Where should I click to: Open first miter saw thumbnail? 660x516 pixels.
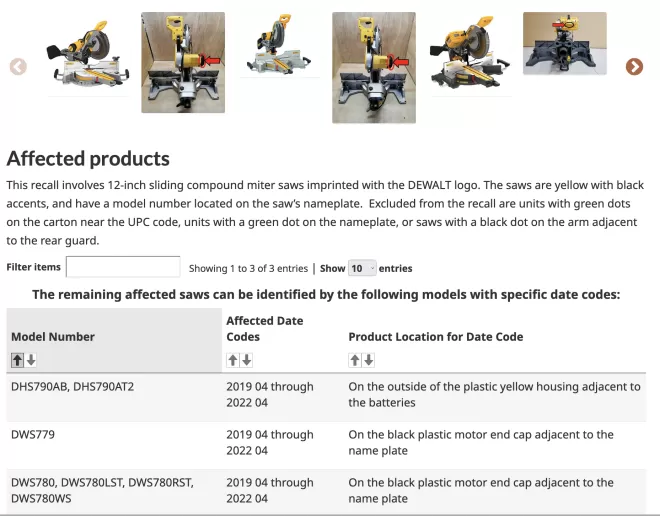pyautogui.click(x=88, y=56)
